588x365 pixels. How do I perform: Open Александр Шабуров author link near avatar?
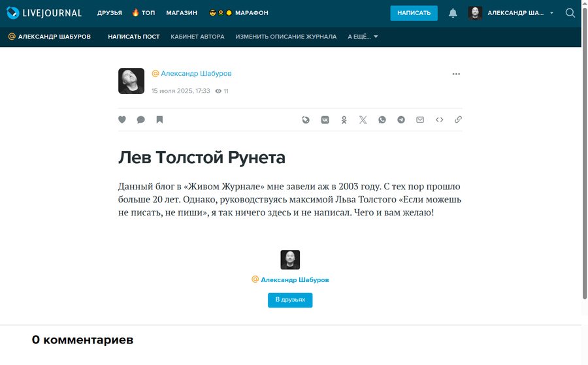pos(196,73)
